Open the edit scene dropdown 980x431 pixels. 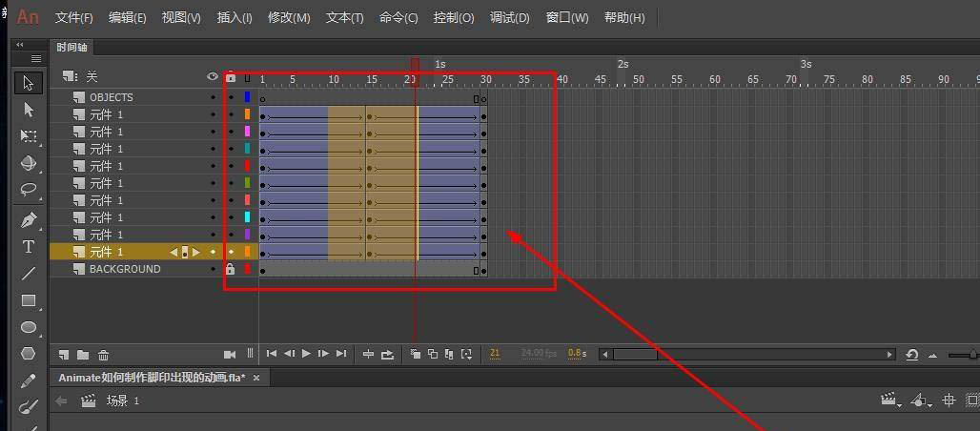point(892,401)
